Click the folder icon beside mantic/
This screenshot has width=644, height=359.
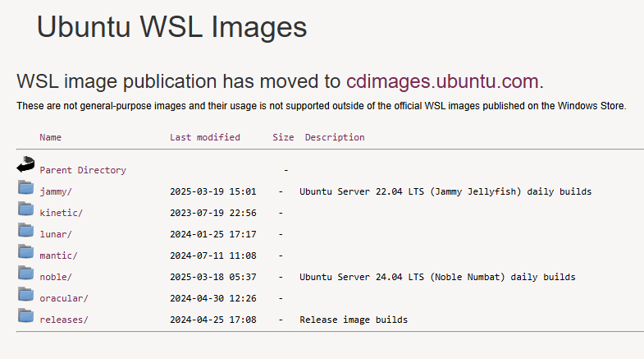25,252
